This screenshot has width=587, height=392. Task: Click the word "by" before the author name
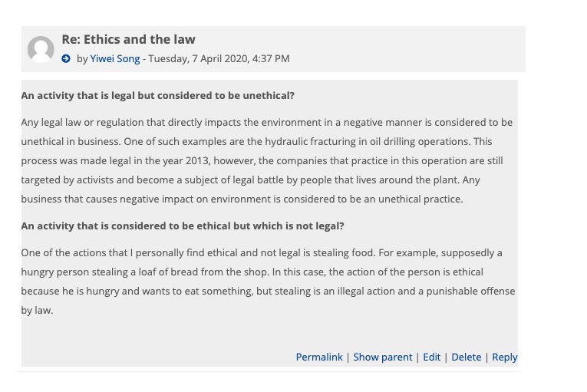82,59
